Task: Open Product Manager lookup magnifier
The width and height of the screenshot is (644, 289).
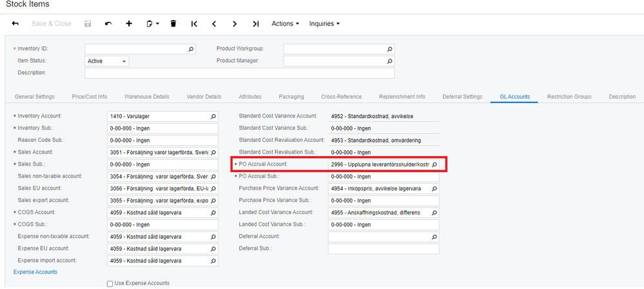Action: pos(390,61)
